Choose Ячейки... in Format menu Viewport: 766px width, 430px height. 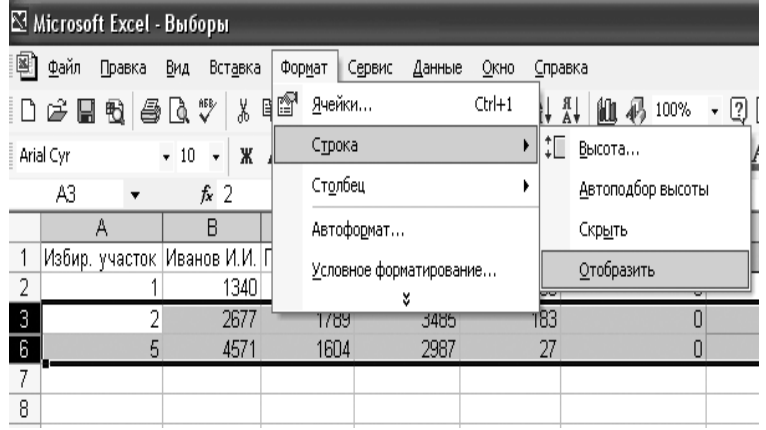pyautogui.click(x=406, y=105)
